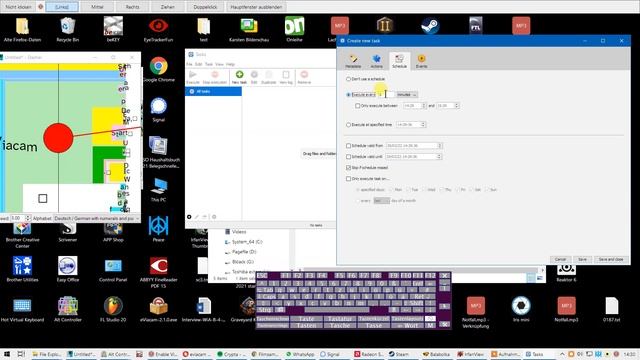Step the "Schedule valid until" date spinner
The image size is (640, 360).
[439, 157]
